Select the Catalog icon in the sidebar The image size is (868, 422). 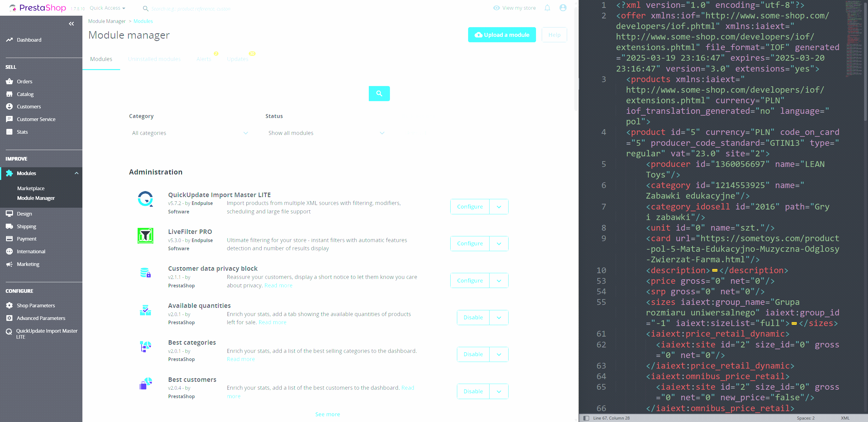point(10,94)
